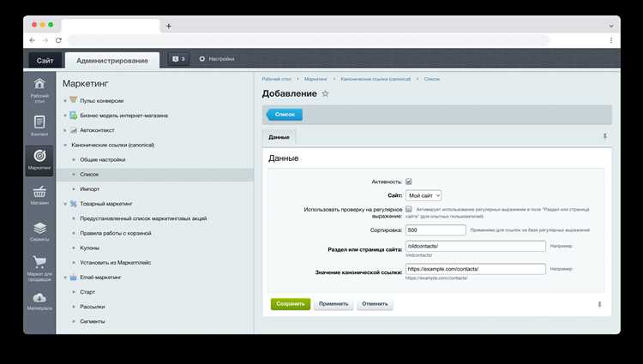643x364 pixels.
Task: Click the Пульс конверсии funnel icon
Action: click(x=74, y=100)
